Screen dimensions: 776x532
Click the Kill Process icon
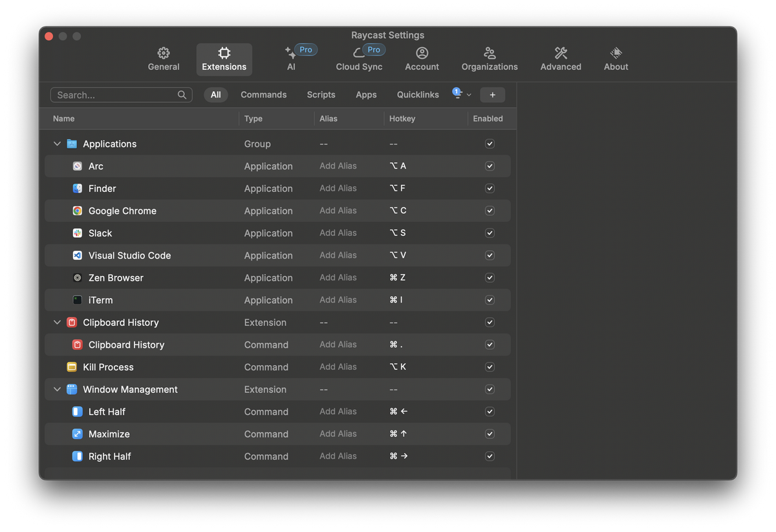72,367
